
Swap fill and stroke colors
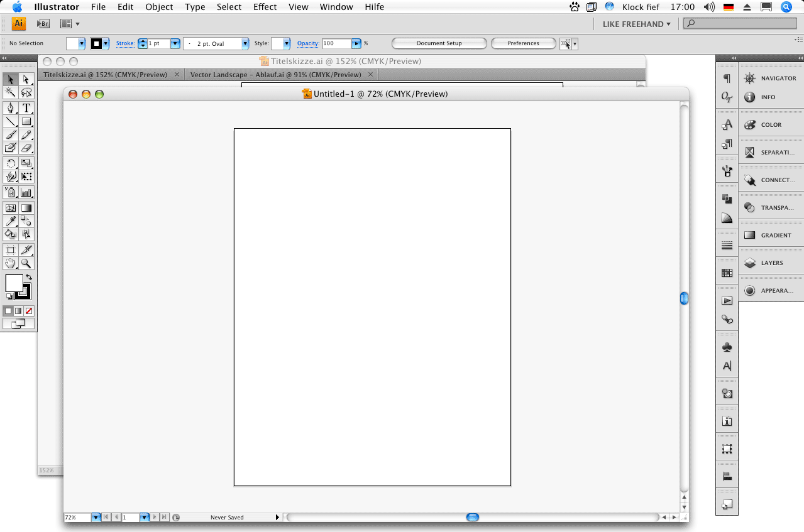click(x=28, y=277)
